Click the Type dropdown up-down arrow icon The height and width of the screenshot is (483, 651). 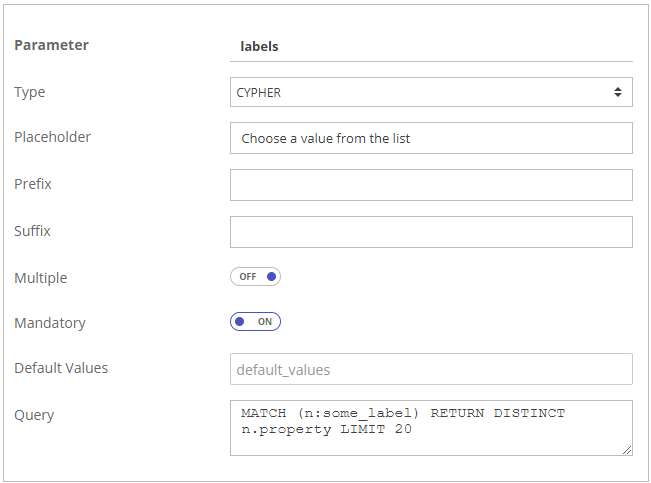618,93
